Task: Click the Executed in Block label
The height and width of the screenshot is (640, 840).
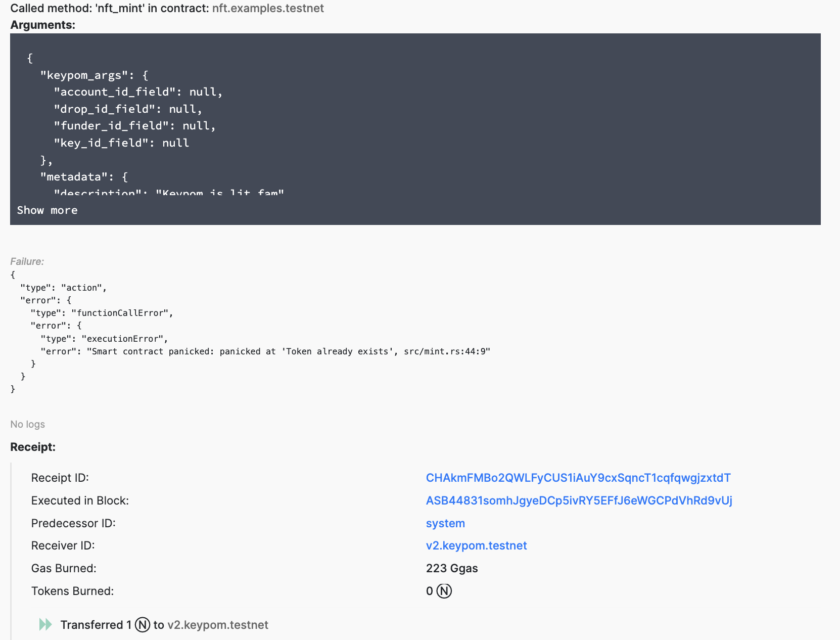Action: tap(80, 500)
